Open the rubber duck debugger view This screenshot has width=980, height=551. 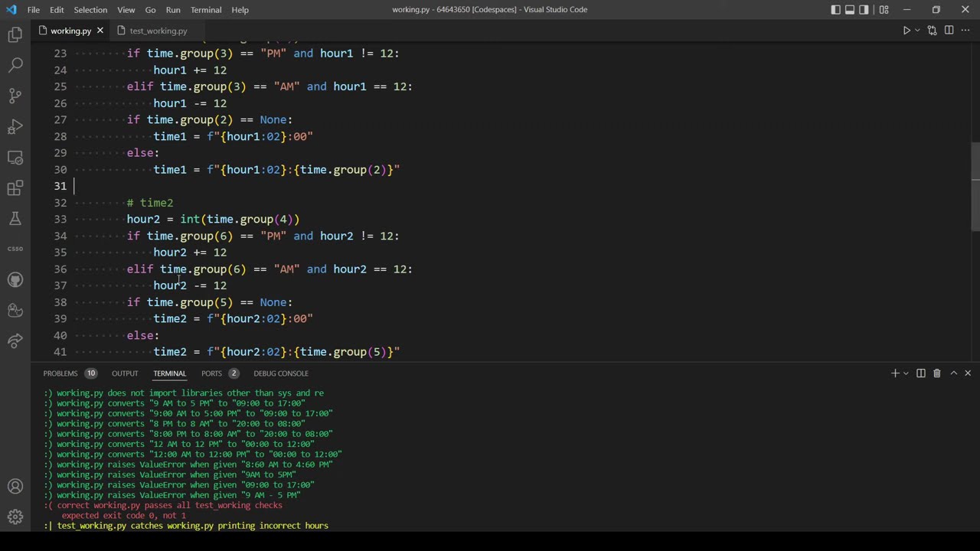15,310
